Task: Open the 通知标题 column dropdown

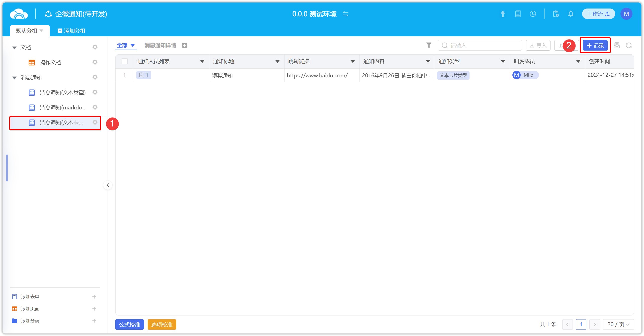Action: [x=278, y=61]
